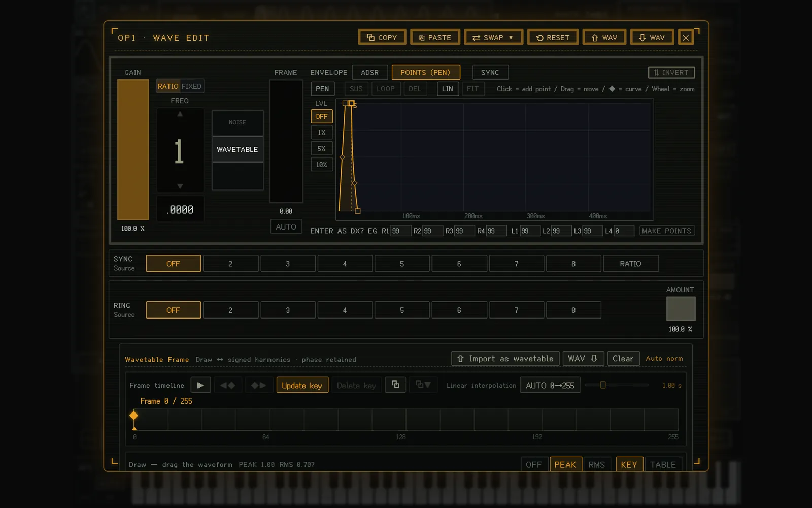
Task: Click the frame AUTO button
Action: [286, 227]
